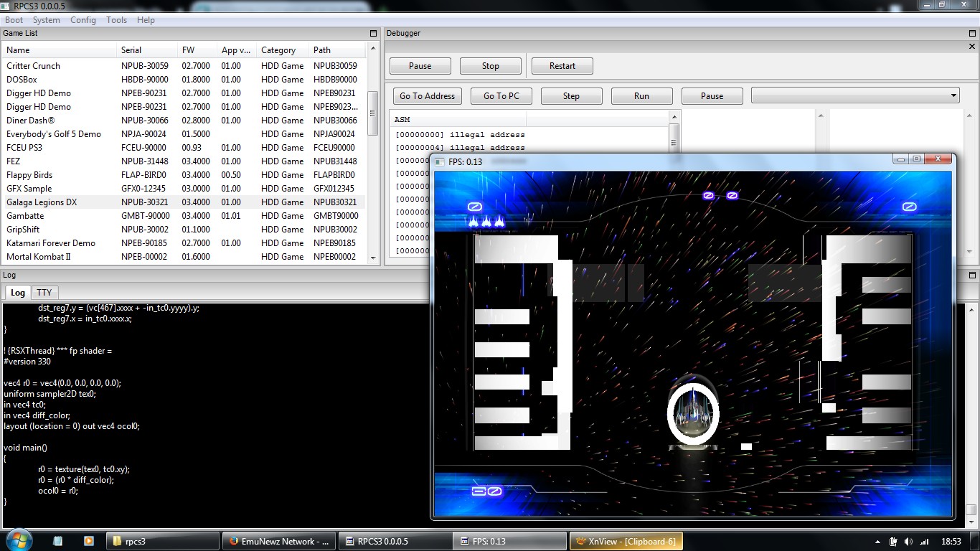
Task: Click the Game List scrollbar up arrow
Action: click(x=373, y=50)
